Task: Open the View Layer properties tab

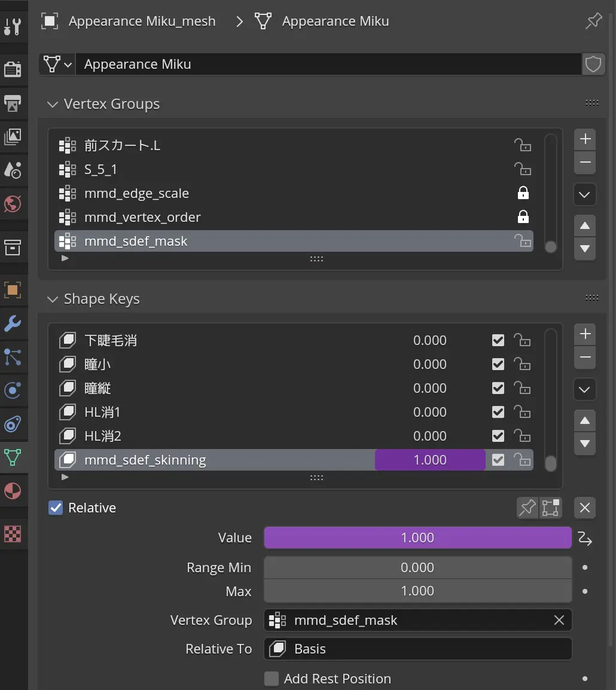Action: point(13,136)
